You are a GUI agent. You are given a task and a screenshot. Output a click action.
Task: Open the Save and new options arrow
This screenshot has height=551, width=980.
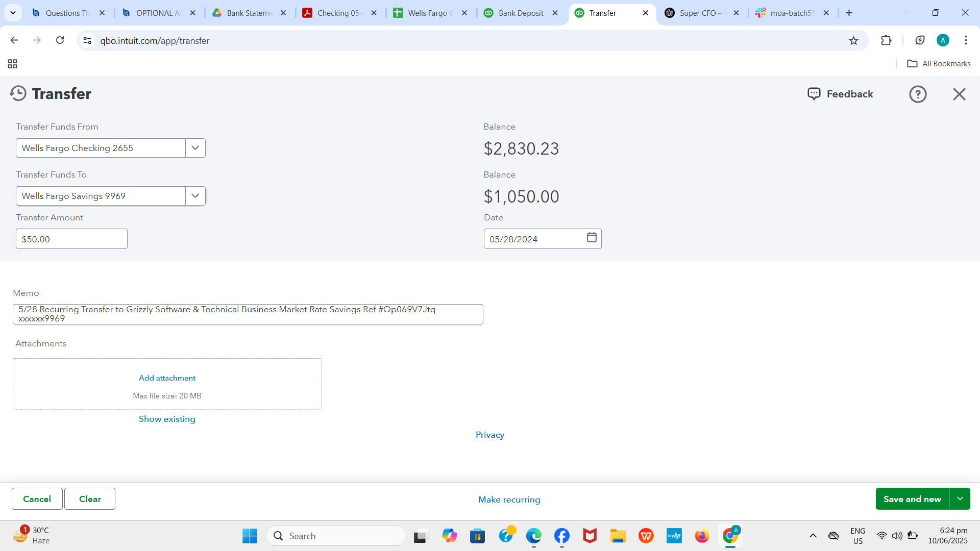point(960,499)
